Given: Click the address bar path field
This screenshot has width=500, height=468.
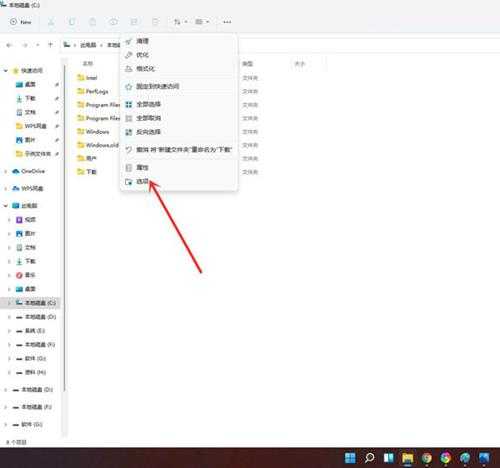Looking at the screenshot, I should click(x=280, y=45).
